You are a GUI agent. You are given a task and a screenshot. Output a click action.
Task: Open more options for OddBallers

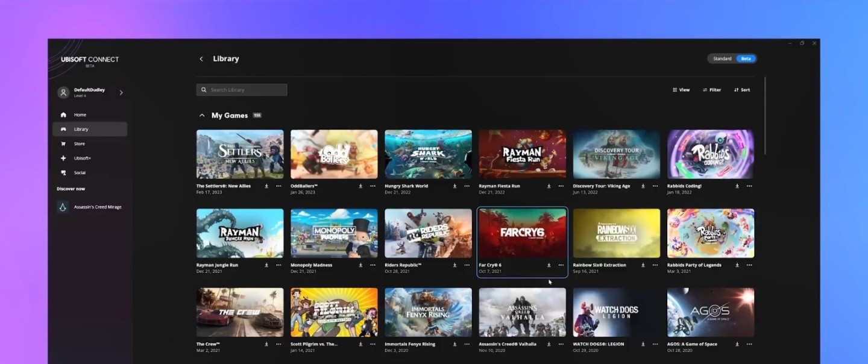click(373, 186)
